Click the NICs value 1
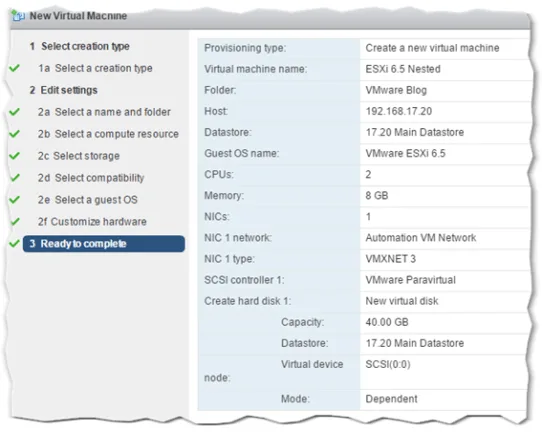The width and height of the screenshot is (542, 432). pos(368,216)
